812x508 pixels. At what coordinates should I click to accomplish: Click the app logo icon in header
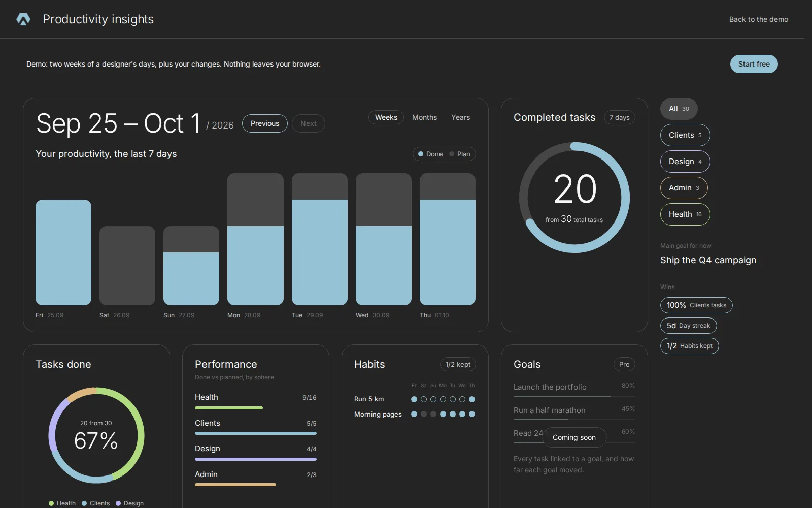23,19
